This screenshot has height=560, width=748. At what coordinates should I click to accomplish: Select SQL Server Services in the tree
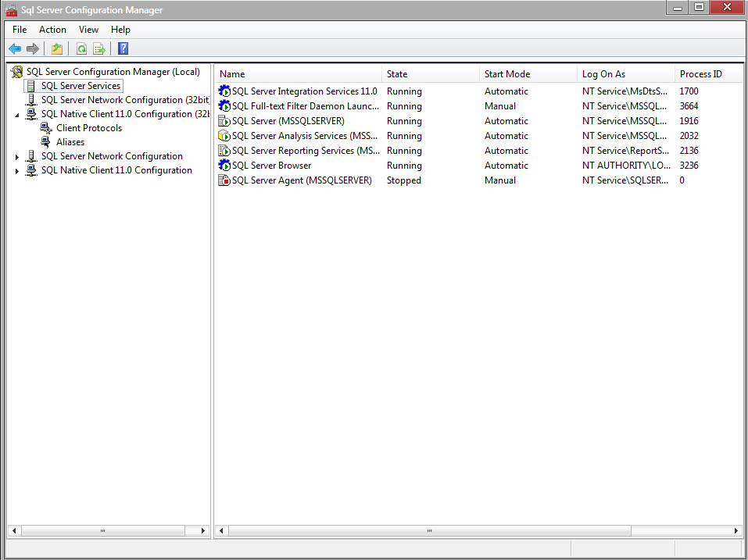point(81,86)
